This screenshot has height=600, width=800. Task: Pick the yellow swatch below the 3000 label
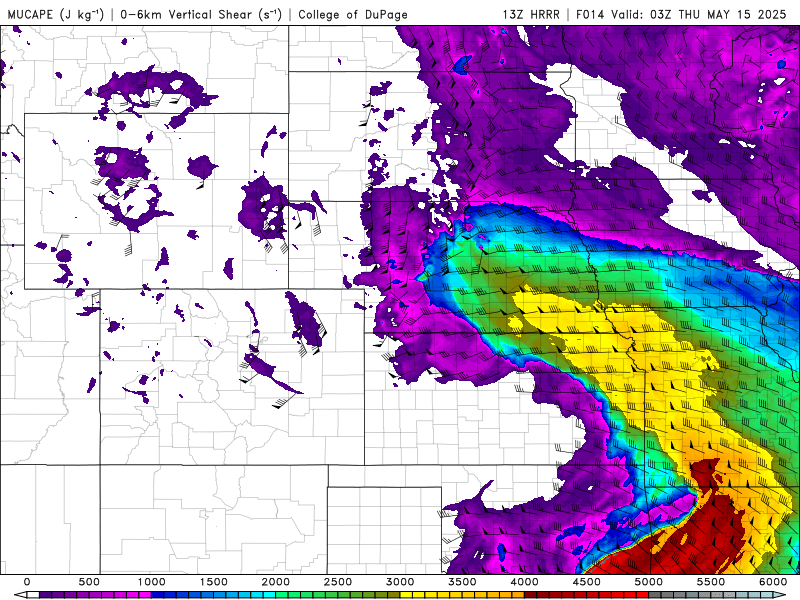406,595
